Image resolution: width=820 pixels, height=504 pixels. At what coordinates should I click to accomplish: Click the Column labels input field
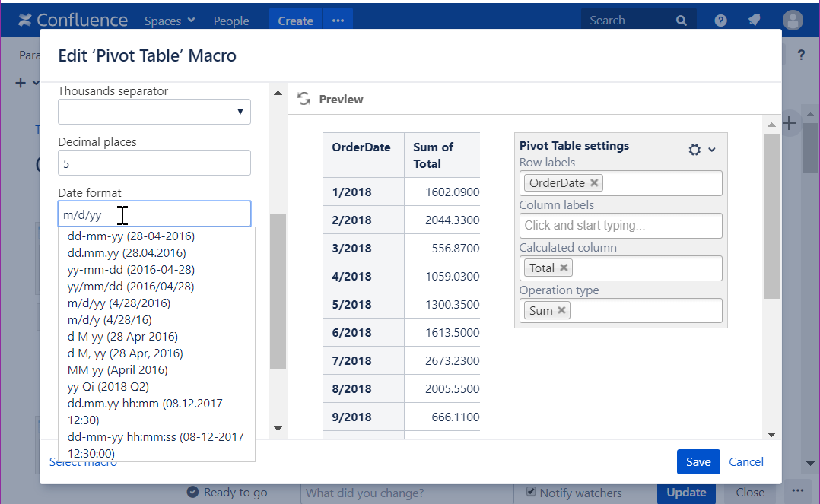[621, 225]
